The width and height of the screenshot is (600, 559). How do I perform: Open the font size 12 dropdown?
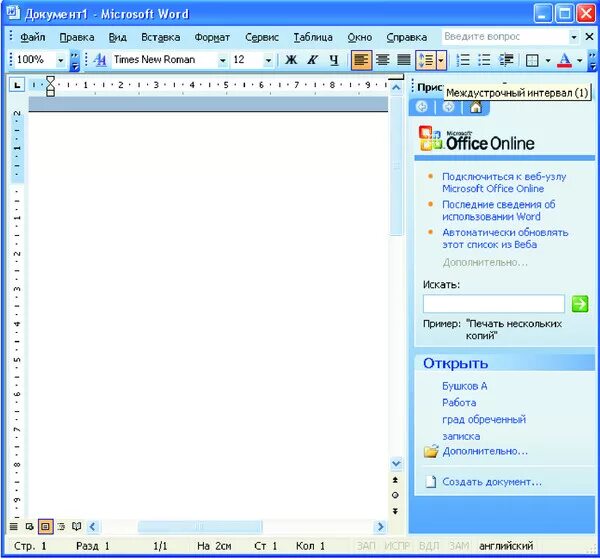point(268,60)
